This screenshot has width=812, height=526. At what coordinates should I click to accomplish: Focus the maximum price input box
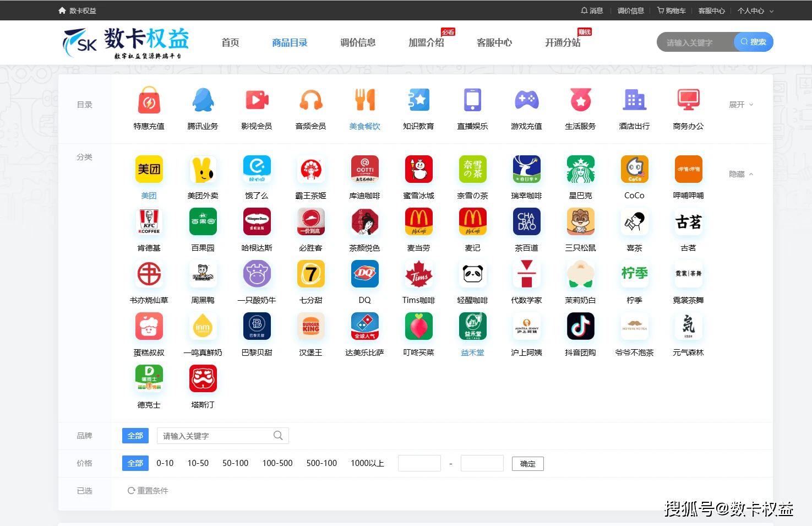(x=482, y=463)
